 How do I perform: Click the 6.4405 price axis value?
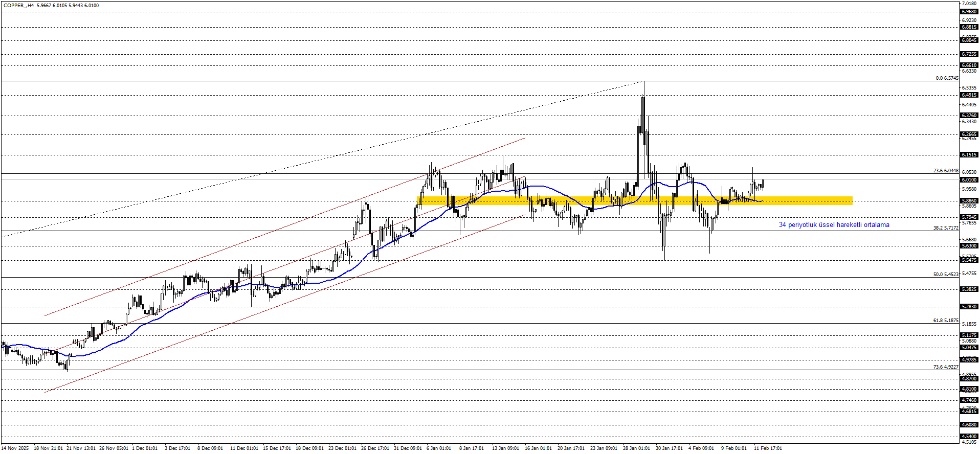(969, 105)
